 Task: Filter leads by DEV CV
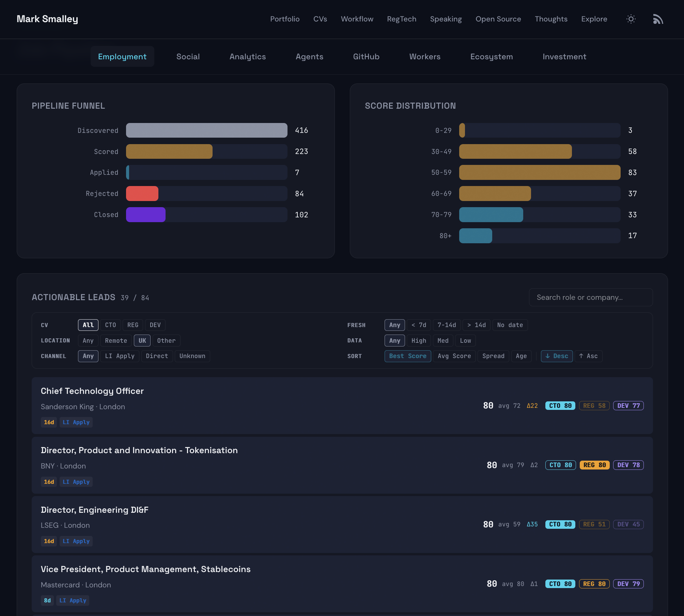(155, 325)
